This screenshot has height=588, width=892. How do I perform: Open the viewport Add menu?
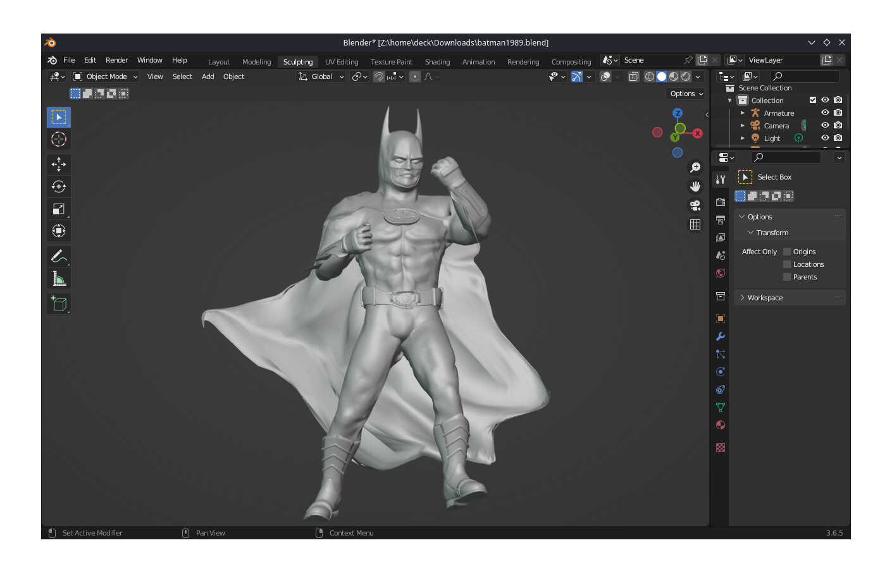pos(208,77)
